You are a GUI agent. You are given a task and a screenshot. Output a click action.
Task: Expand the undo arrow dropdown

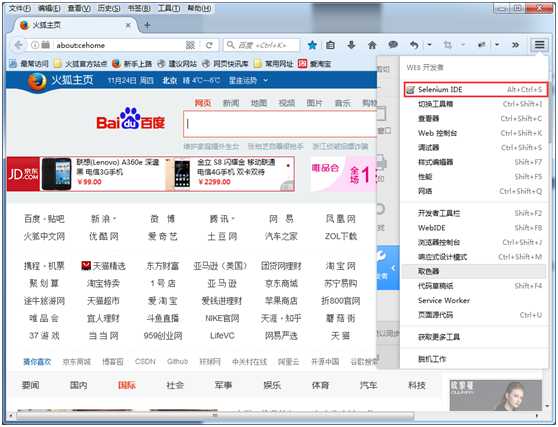tap(430, 45)
